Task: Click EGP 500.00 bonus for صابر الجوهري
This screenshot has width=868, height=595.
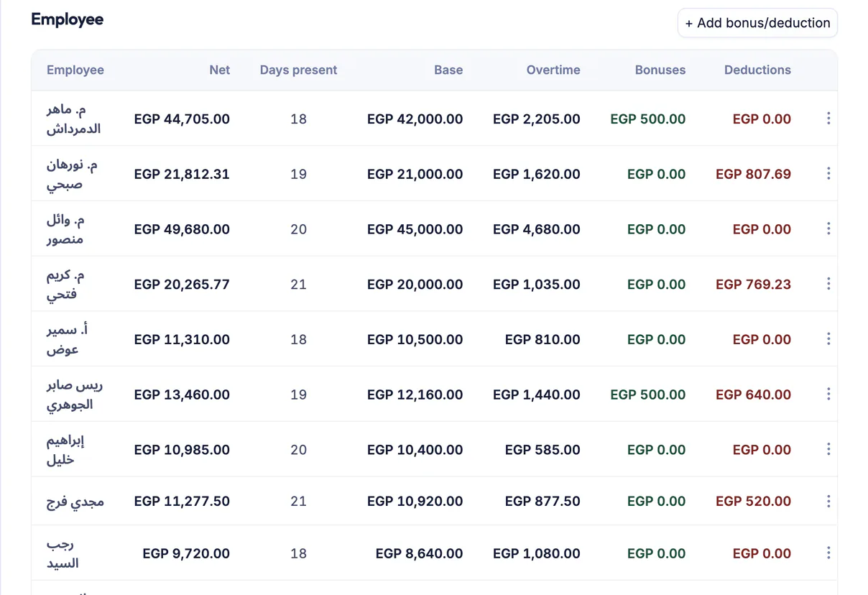Action: click(648, 395)
